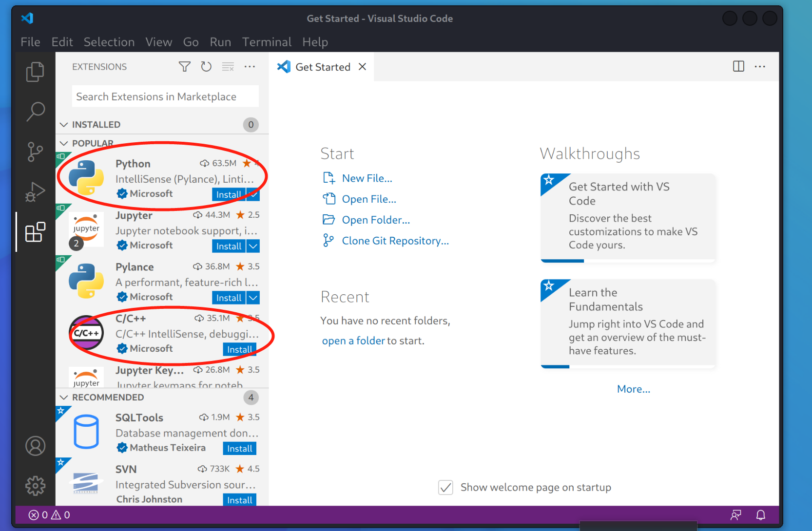The image size is (812, 531).
Task: Open Pylance Install dropdown arrow
Action: coord(253,298)
